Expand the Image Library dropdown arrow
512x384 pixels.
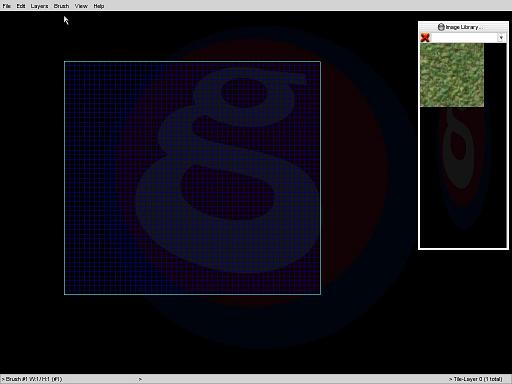click(501, 38)
